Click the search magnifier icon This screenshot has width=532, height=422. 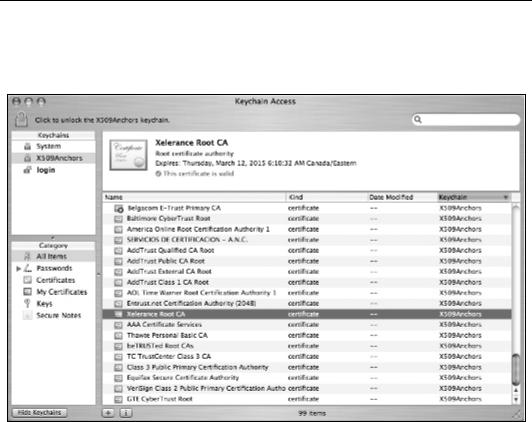tap(418, 119)
